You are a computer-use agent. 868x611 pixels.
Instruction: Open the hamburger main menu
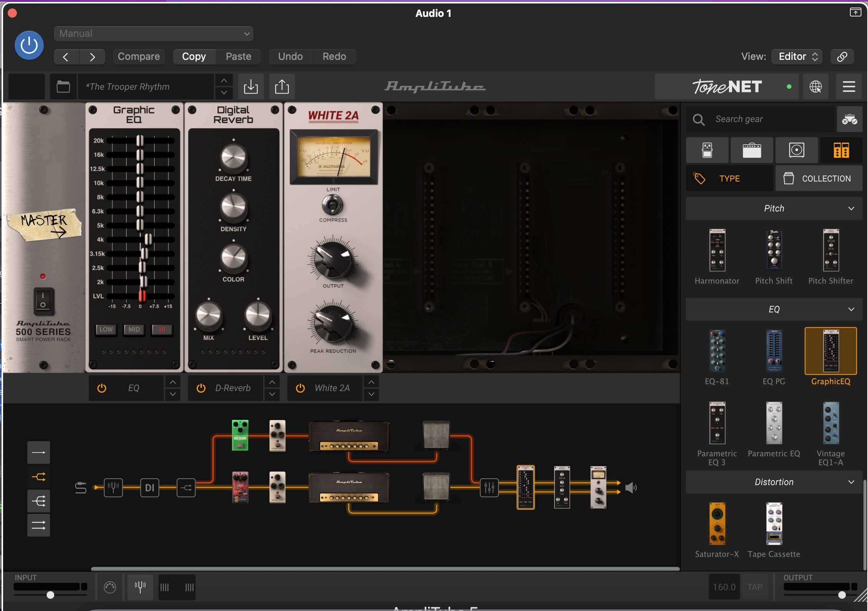[849, 87]
